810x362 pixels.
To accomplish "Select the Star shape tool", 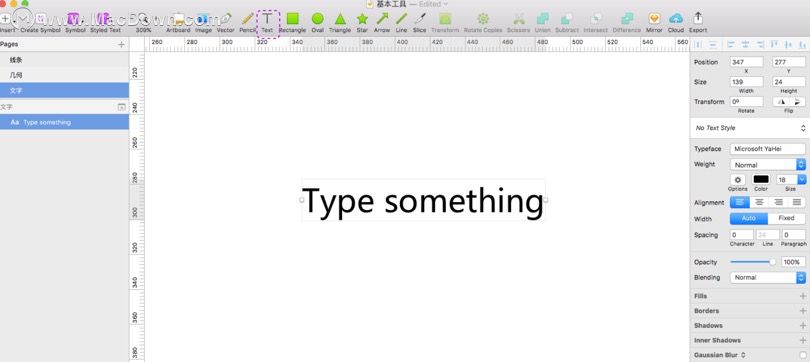I will (362, 23).
